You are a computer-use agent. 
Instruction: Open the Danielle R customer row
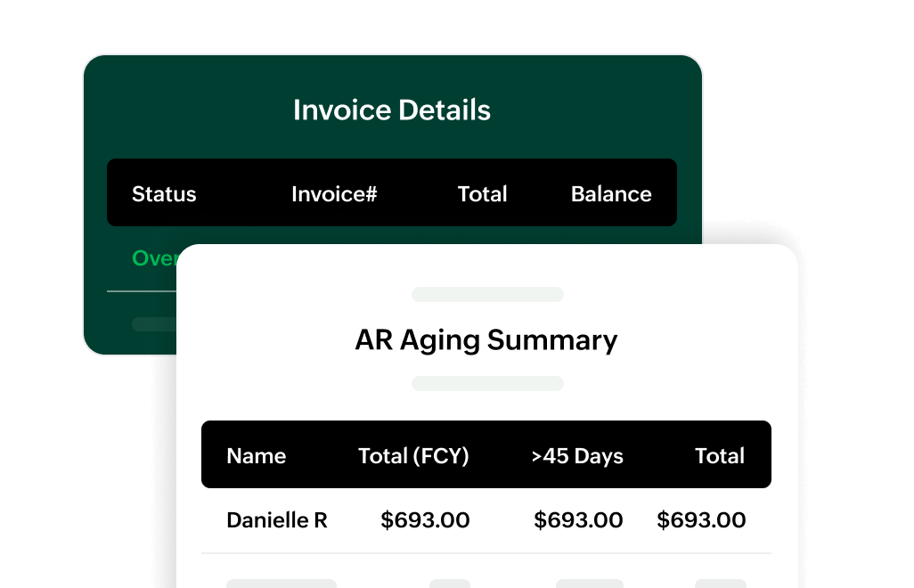click(x=277, y=520)
